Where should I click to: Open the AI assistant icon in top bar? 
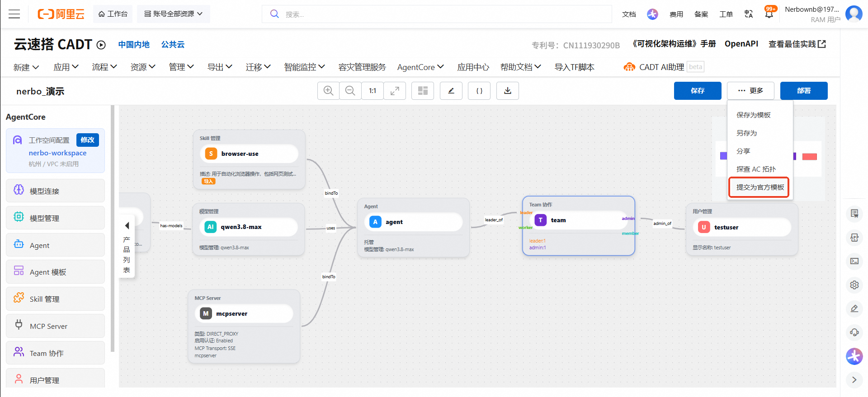(652, 14)
